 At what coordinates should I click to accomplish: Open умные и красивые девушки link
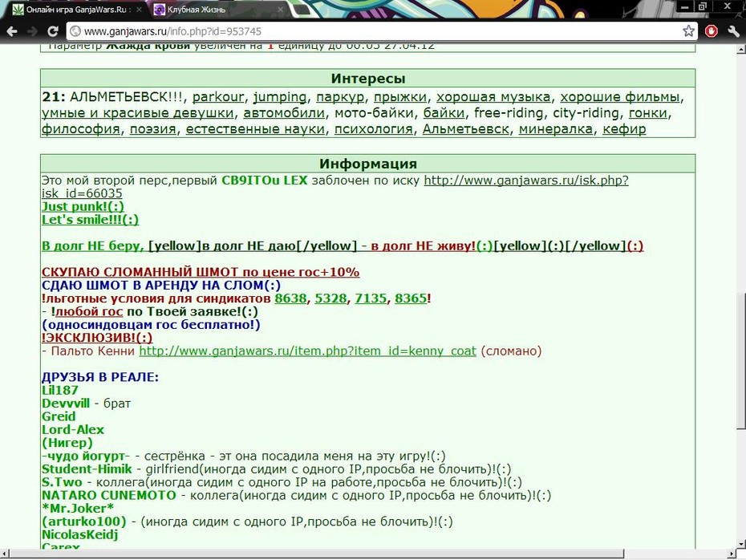point(137,113)
